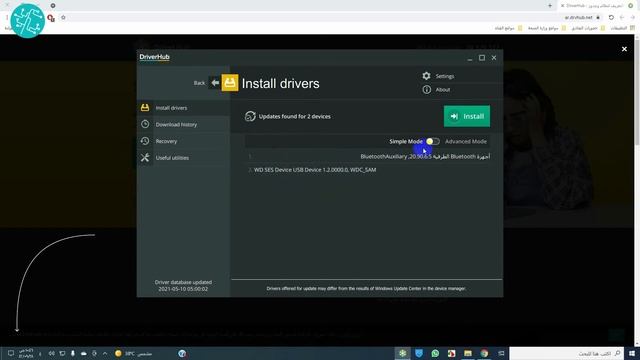Click Driver database updated date text
This screenshot has width=640, height=360.
[x=183, y=285]
